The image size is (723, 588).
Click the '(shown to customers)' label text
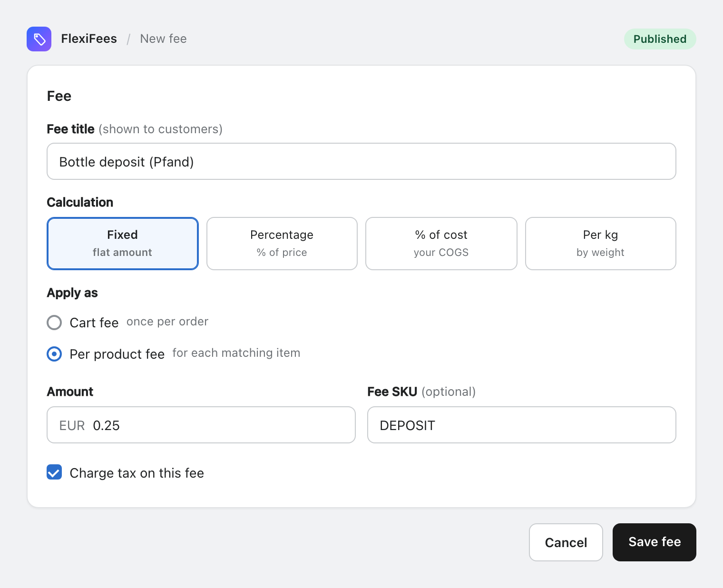[x=161, y=129]
